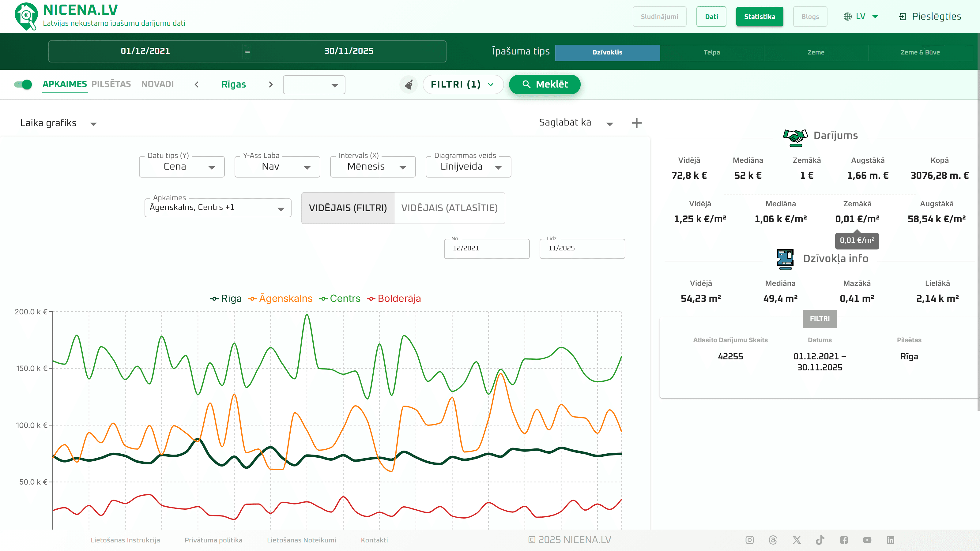
Task: Go to next region with right chevron
Action: click(270, 84)
